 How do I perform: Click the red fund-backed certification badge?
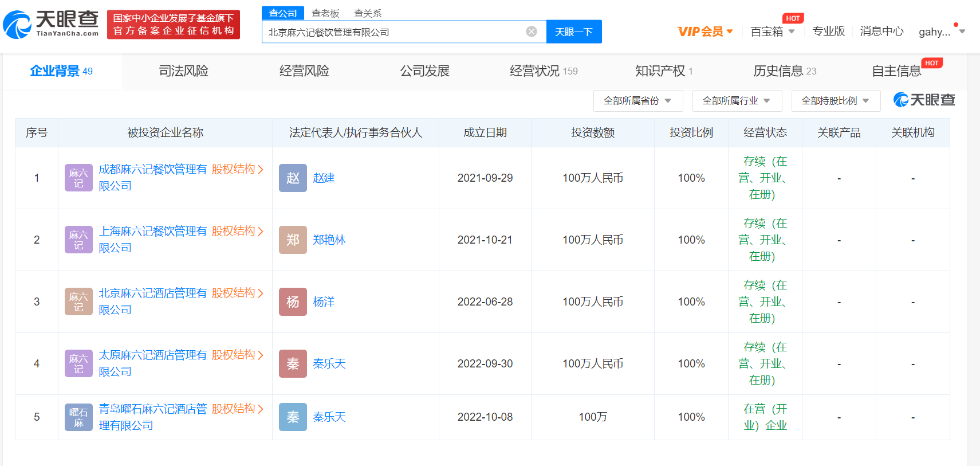click(174, 24)
